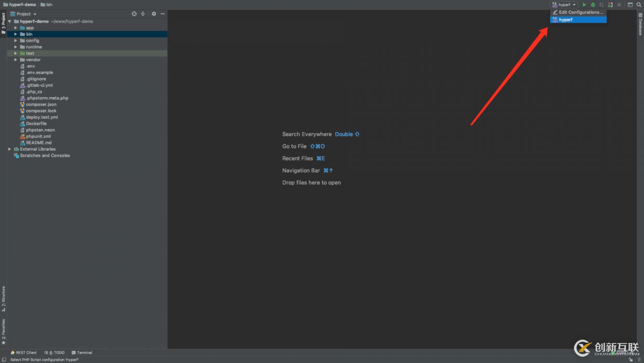Viewport: 644px width, 363px height.
Task: Open the Database side tab
Action: tap(640, 24)
